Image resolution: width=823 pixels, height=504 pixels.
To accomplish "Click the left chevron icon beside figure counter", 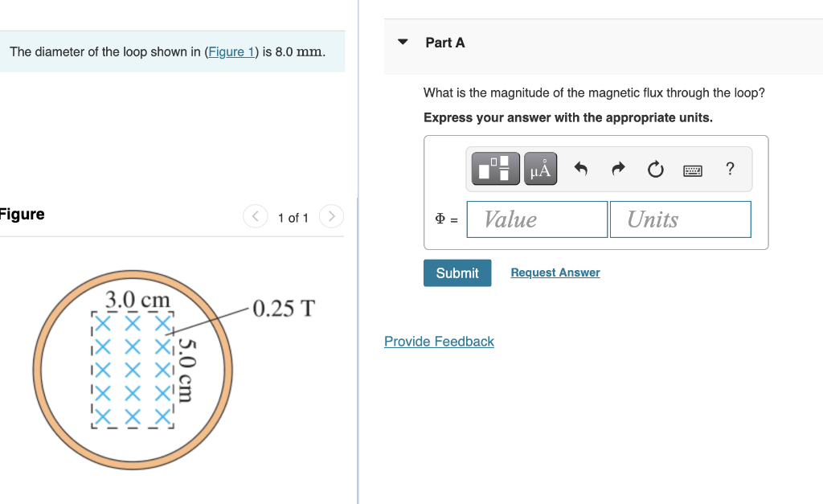I will 255,216.
